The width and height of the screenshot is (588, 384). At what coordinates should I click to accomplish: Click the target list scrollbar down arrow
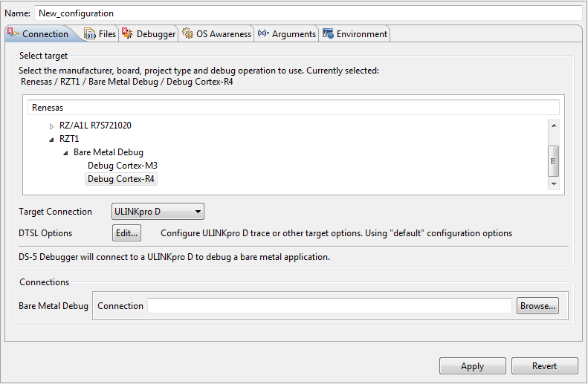(x=553, y=183)
